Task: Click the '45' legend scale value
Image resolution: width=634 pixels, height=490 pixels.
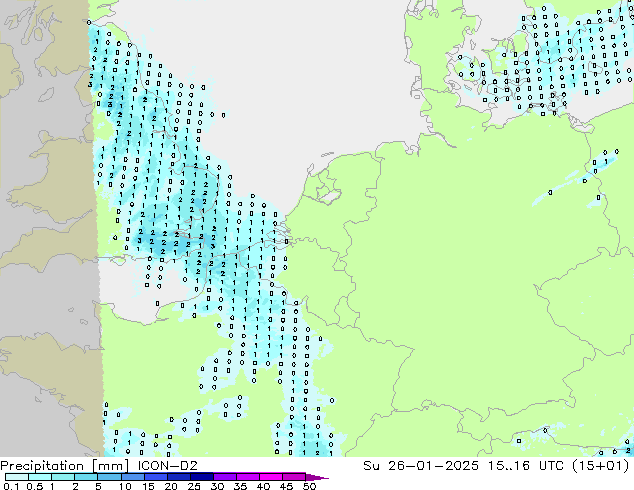Action: click(286, 486)
